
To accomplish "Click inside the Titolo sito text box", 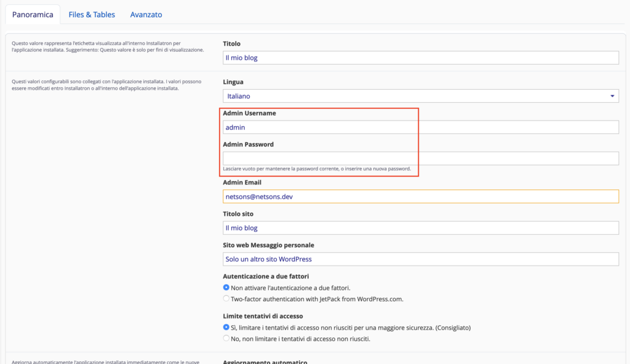I will [420, 228].
